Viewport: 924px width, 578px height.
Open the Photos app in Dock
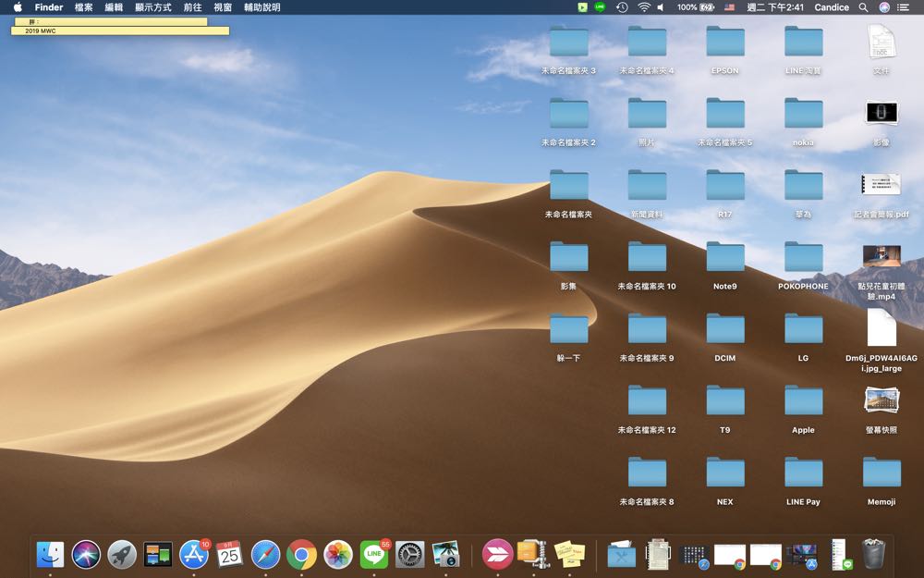pyautogui.click(x=338, y=554)
